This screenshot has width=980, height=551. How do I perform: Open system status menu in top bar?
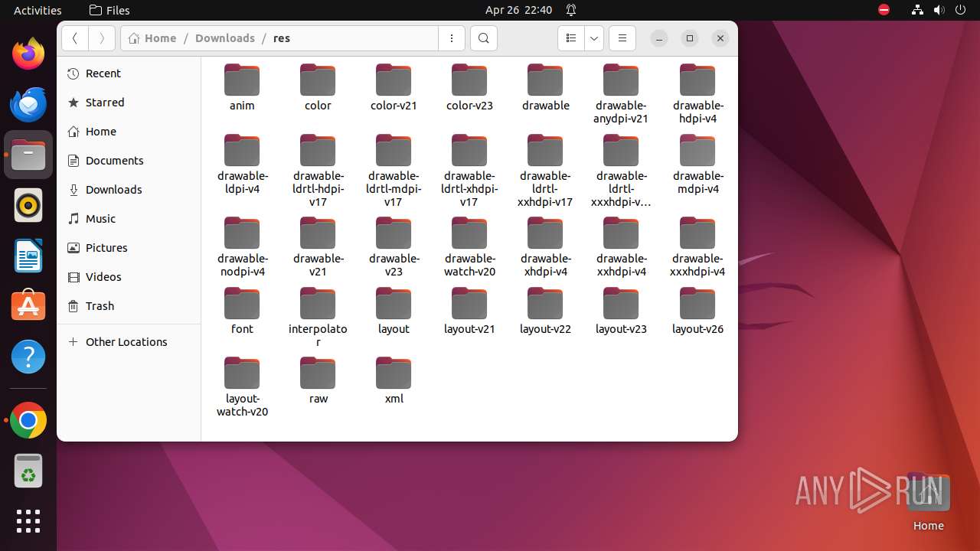(x=939, y=10)
